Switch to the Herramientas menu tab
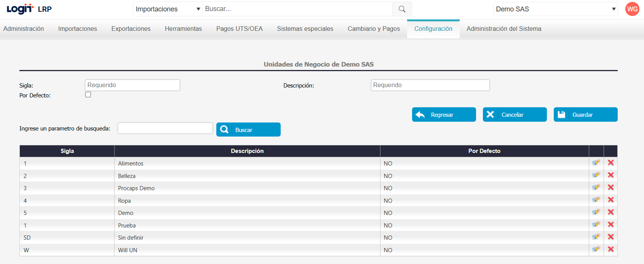Viewport: 644px width, 264px height. point(183,29)
